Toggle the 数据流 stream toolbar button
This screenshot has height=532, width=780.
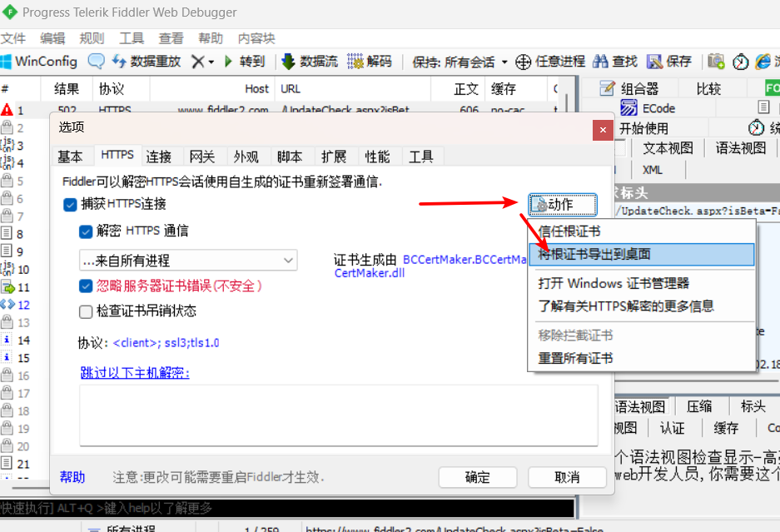click(310, 62)
